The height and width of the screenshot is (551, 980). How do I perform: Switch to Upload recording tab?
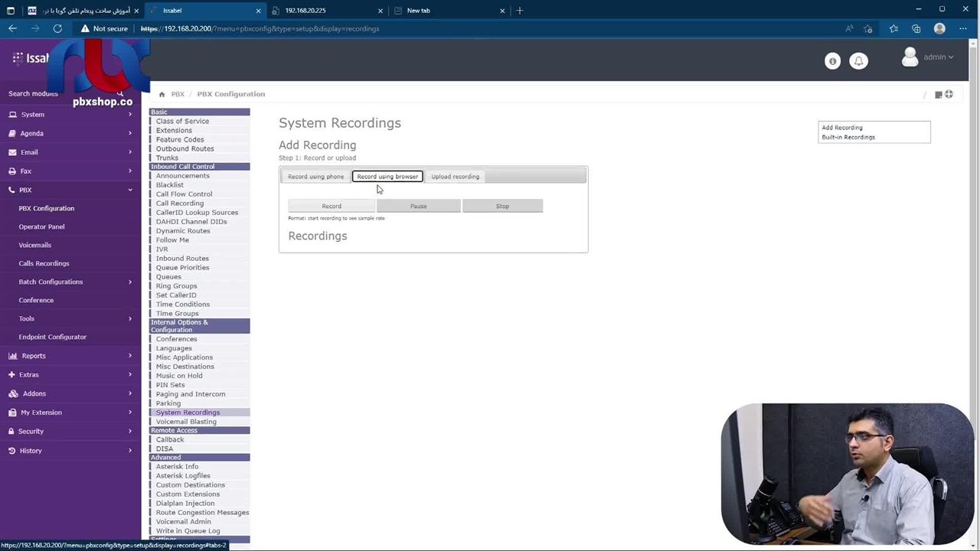tap(455, 177)
